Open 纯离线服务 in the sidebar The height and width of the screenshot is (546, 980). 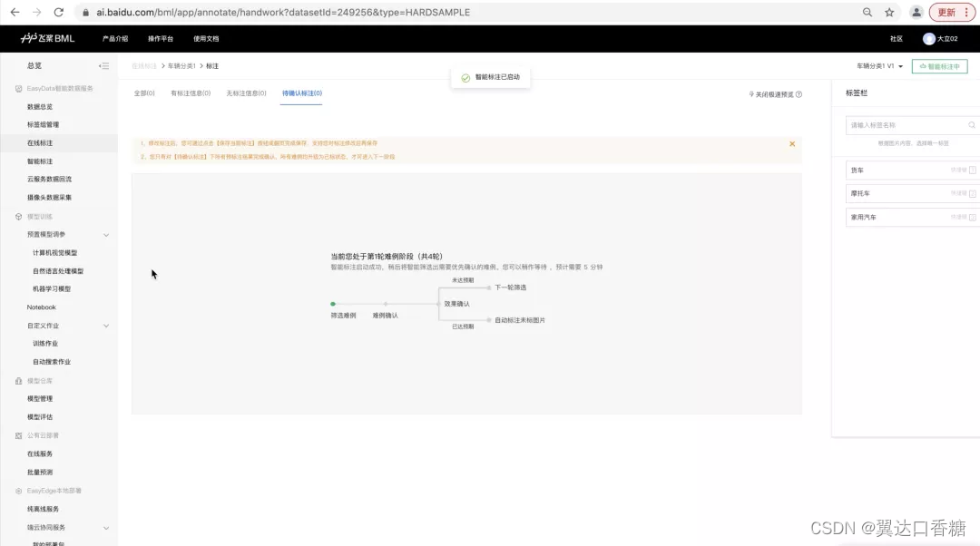pos(44,509)
